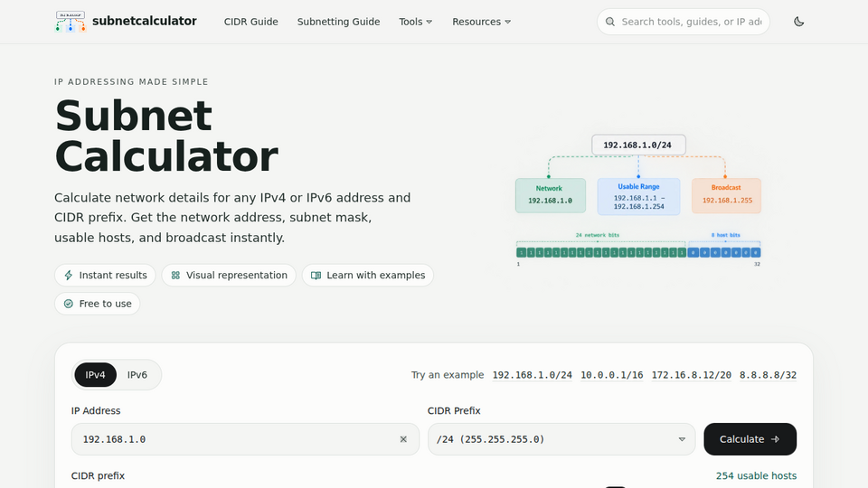Try the 172.16.8.12/20 example
The height and width of the screenshot is (488, 868).
pos(692,374)
